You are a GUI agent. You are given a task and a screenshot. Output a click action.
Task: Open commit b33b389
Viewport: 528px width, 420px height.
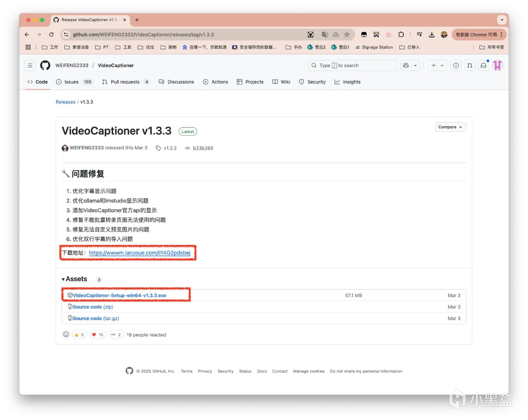pos(199,148)
